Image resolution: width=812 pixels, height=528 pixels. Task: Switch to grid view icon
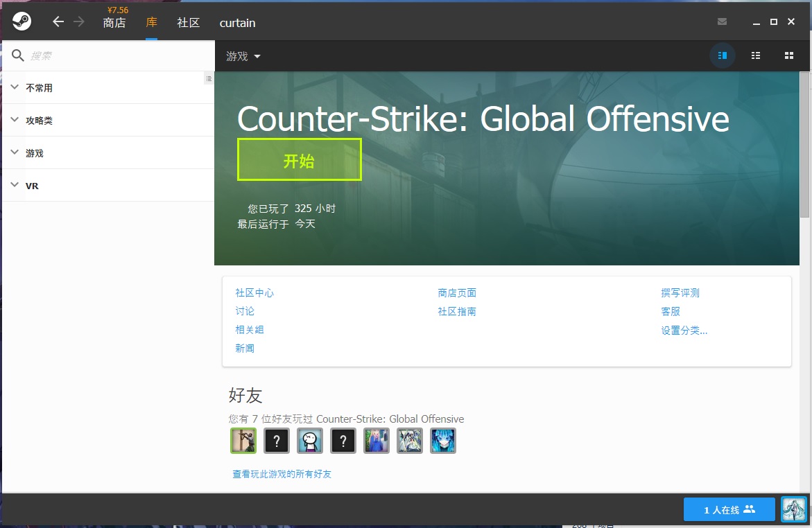(x=788, y=55)
